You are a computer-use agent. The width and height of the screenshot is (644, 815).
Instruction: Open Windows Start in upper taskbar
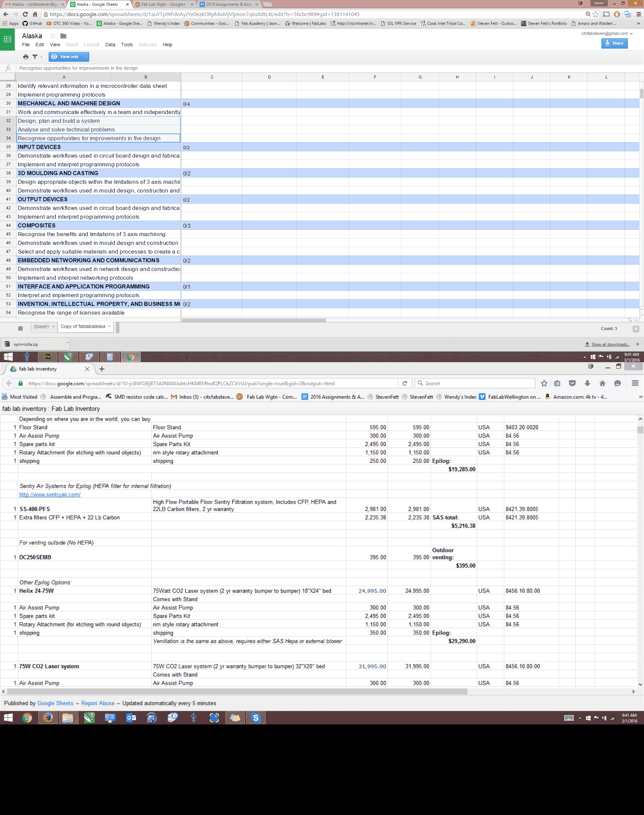click(x=8, y=357)
